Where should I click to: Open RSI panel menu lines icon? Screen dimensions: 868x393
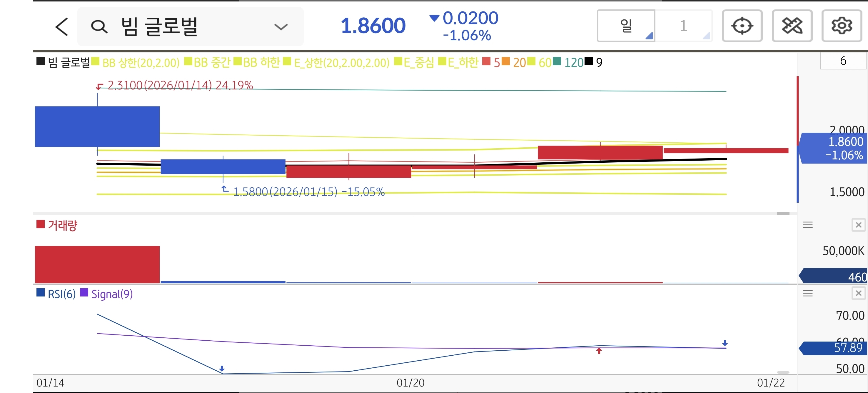[x=808, y=293]
